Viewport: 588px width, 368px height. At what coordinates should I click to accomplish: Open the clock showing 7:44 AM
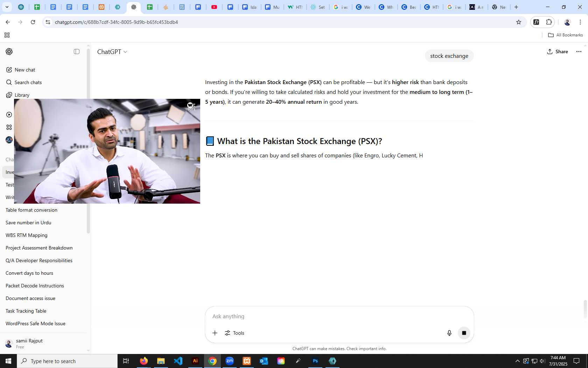tap(558, 361)
